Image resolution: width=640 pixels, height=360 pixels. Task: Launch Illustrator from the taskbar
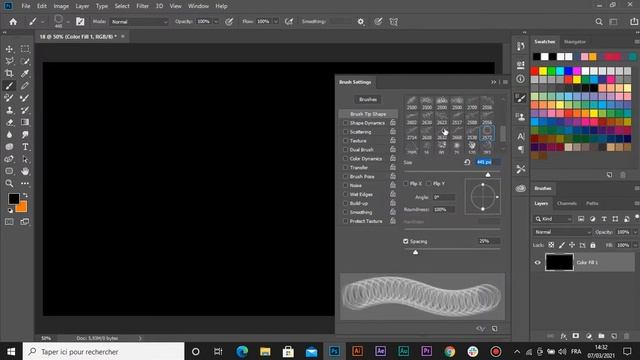tap(357, 351)
